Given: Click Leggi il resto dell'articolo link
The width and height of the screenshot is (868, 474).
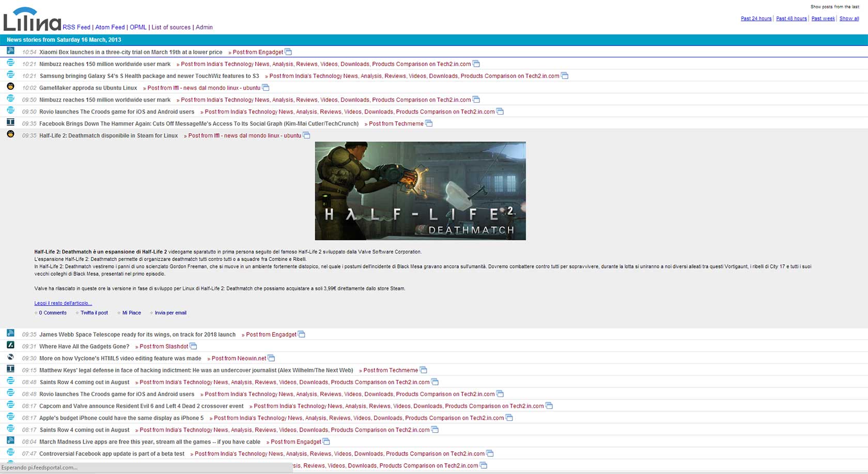Looking at the screenshot, I should [x=63, y=303].
